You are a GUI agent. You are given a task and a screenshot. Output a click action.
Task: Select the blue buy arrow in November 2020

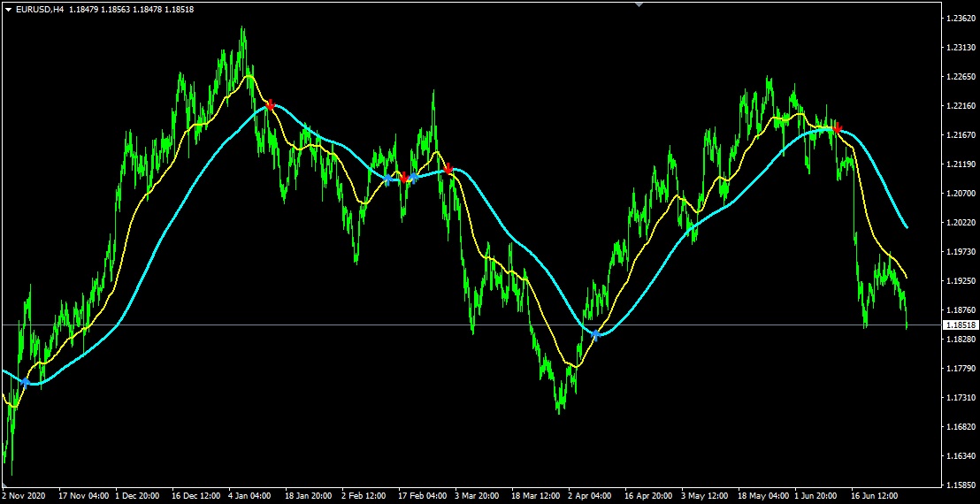click(x=26, y=382)
